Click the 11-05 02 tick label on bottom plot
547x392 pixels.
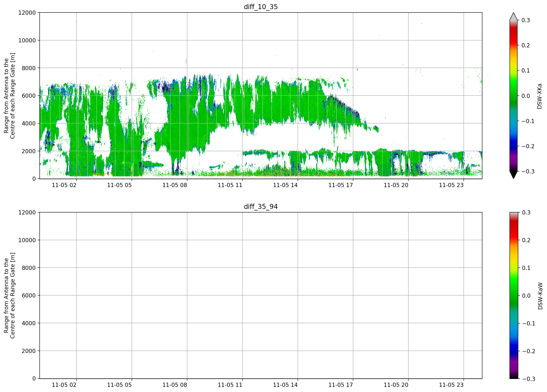click(64, 385)
